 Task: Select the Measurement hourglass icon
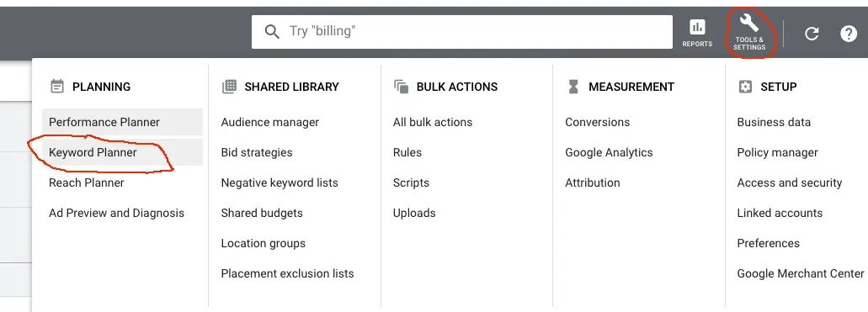click(573, 87)
